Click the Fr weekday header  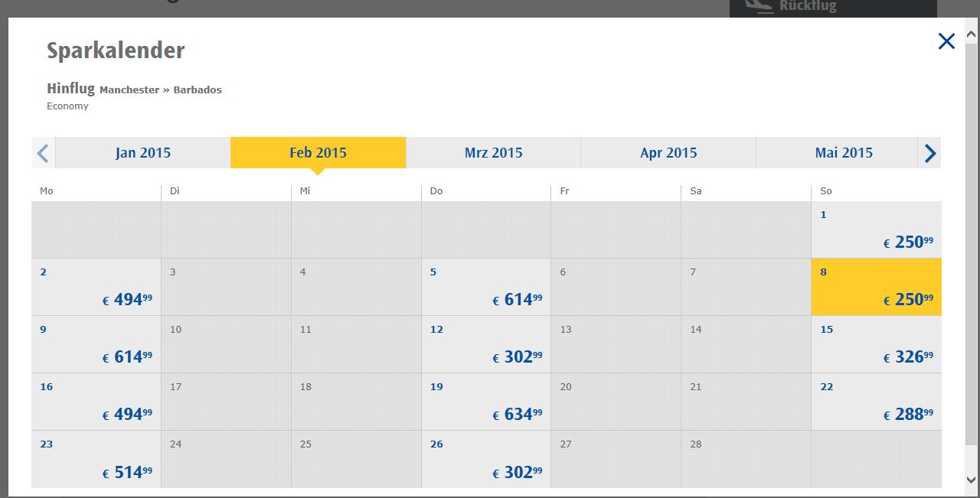point(565,191)
